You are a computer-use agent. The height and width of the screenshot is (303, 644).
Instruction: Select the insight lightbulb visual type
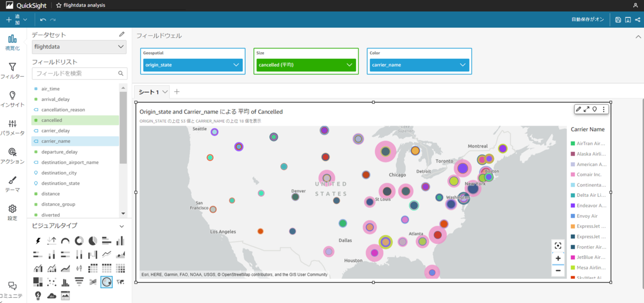coord(38,295)
